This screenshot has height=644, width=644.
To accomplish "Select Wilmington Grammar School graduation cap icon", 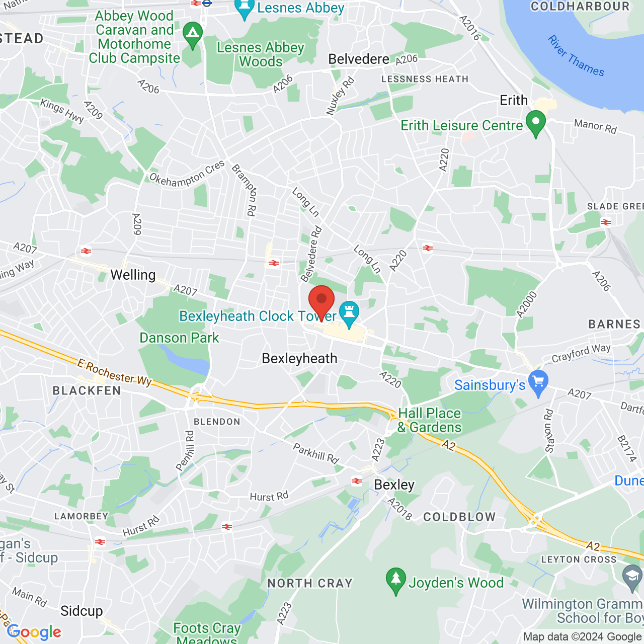I will click(x=632, y=579).
